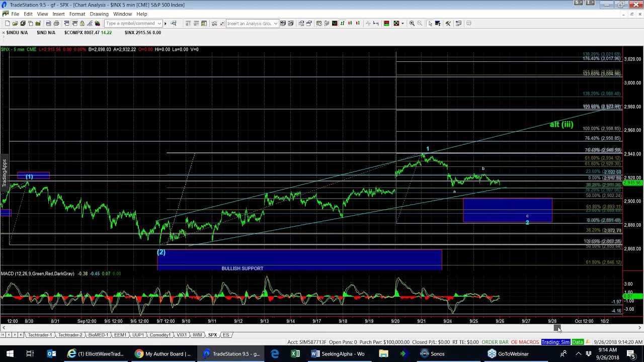644x362 pixels.
Task: Open the Drawing menu
Action: tap(99, 14)
